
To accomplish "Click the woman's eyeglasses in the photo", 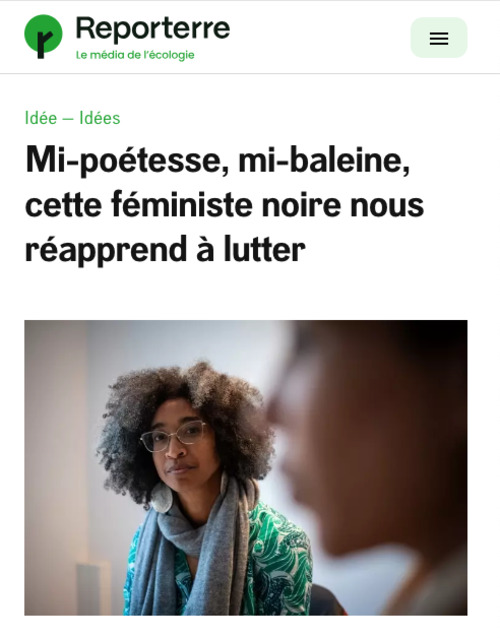I will [x=174, y=436].
